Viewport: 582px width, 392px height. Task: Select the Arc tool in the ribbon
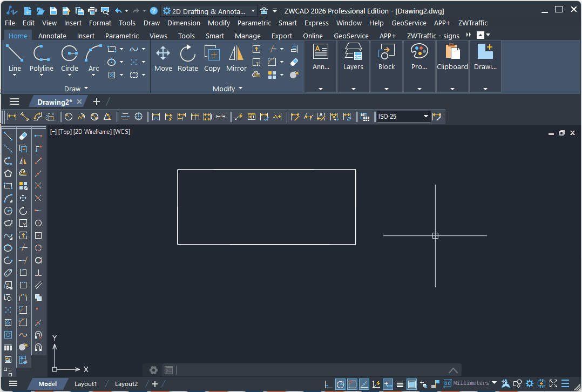pyautogui.click(x=93, y=58)
